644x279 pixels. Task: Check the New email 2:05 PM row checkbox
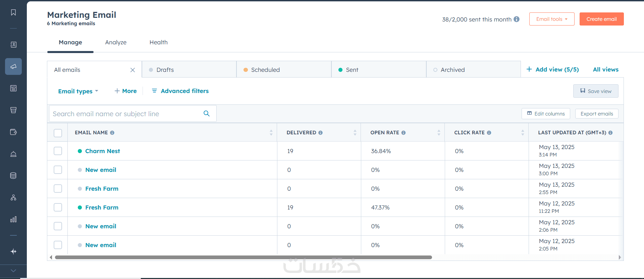coord(58,245)
